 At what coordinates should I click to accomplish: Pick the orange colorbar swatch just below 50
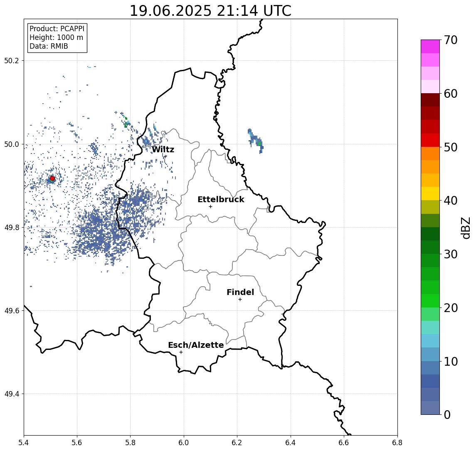[x=430, y=154]
